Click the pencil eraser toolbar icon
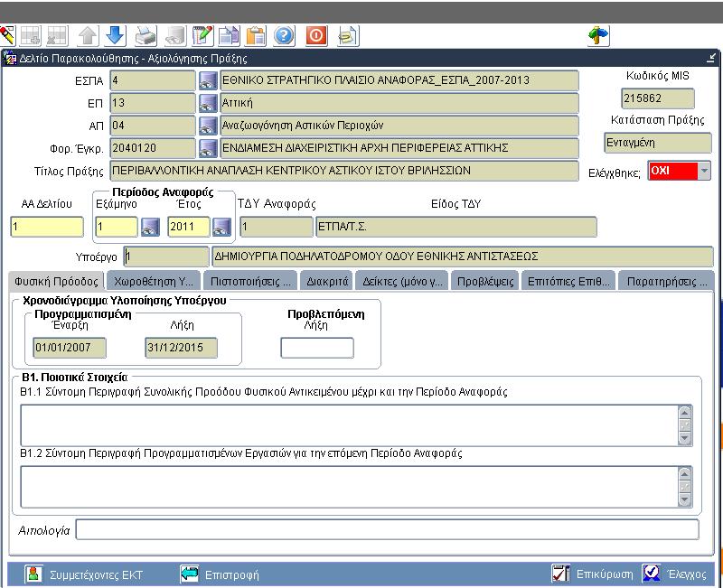 (x=7, y=35)
